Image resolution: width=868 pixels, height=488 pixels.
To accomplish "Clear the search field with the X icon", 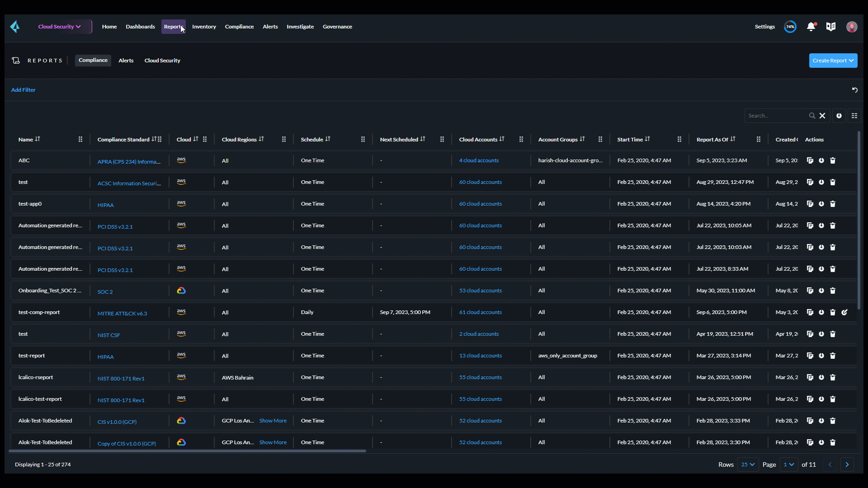I will pyautogui.click(x=822, y=116).
